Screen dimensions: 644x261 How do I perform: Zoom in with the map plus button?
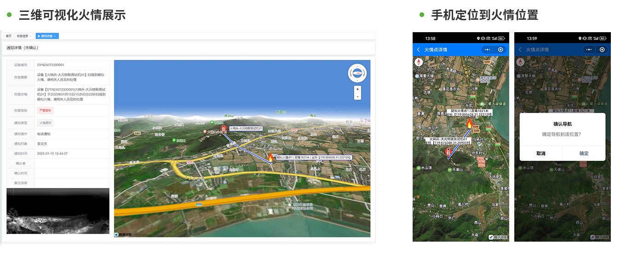click(x=357, y=89)
